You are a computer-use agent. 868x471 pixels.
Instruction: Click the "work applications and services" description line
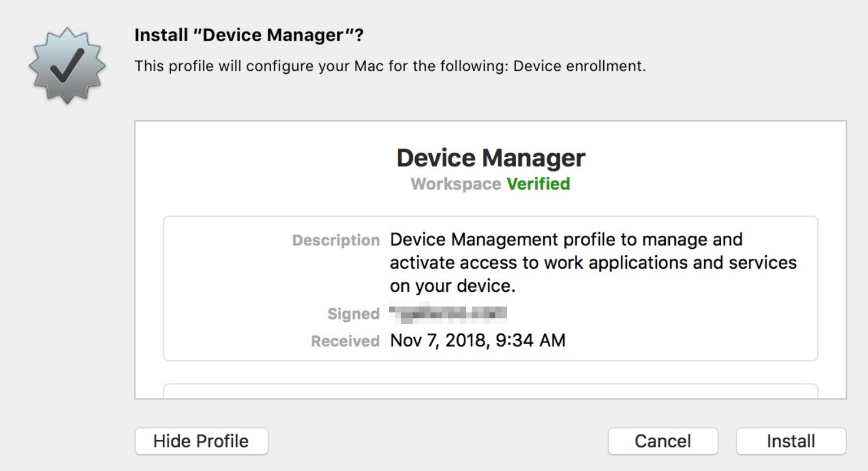[x=593, y=262]
